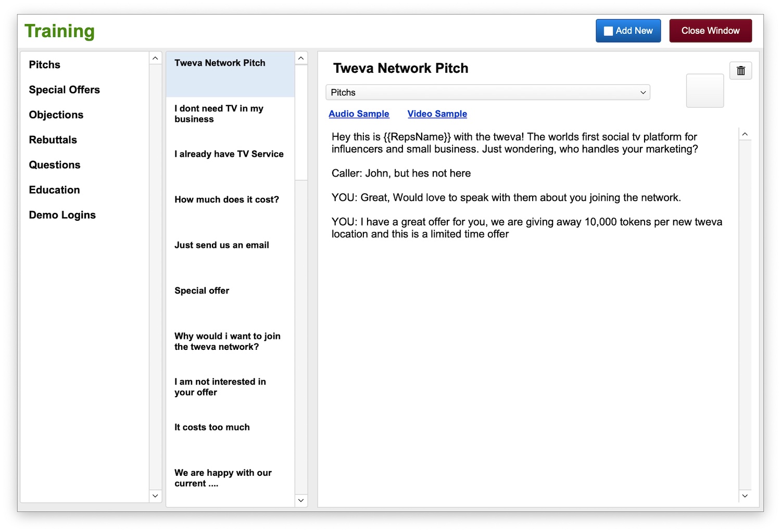
Task: Click the trash delete icon
Action: pos(740,71)
